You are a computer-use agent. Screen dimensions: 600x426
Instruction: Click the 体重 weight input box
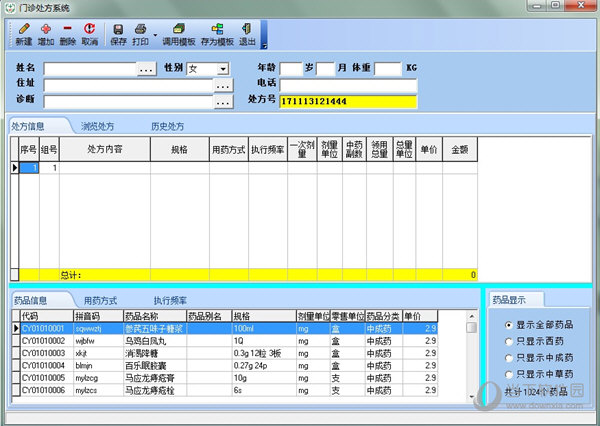pos(388,69)
